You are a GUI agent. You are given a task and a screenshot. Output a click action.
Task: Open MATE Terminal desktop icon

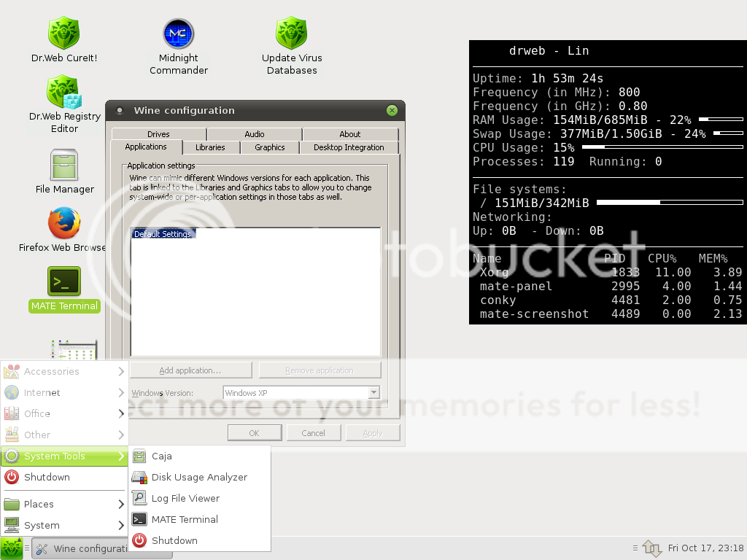coord(64,281)
